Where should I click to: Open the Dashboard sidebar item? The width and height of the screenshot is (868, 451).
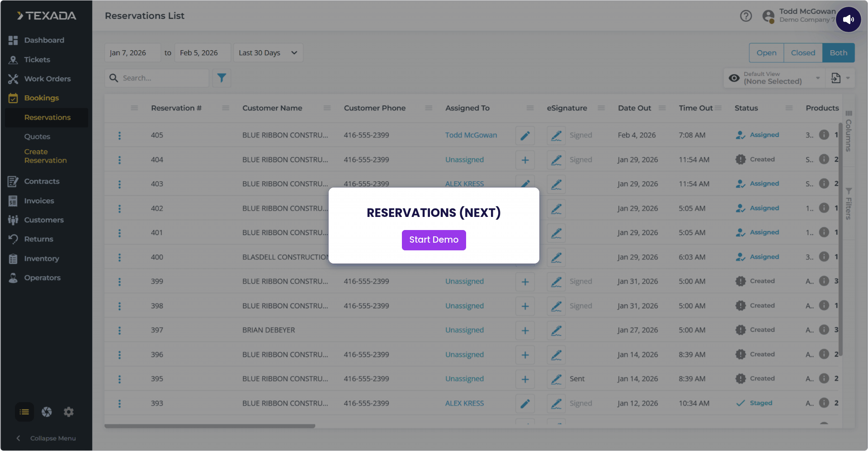[44, 40]
